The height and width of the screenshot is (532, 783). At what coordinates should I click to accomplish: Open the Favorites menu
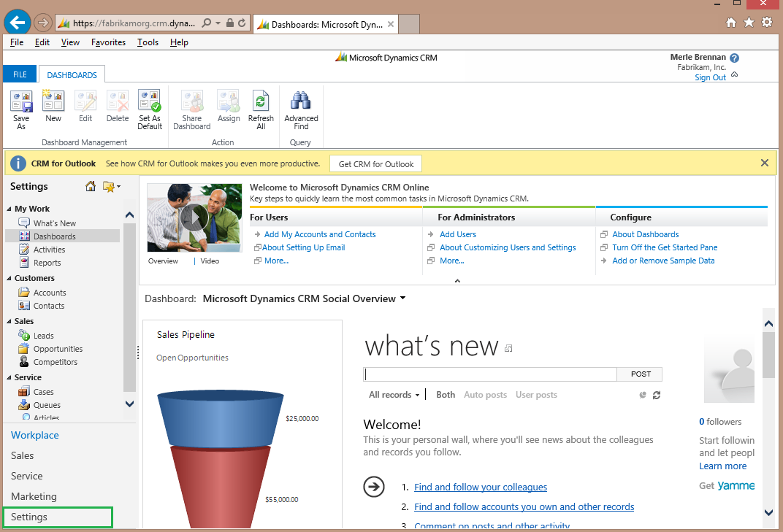[107, 42]
